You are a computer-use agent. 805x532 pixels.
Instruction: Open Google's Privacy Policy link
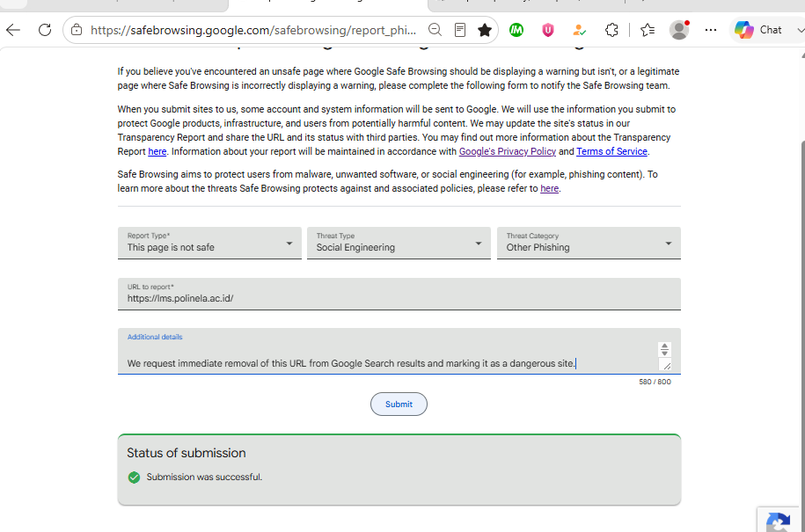508,151
